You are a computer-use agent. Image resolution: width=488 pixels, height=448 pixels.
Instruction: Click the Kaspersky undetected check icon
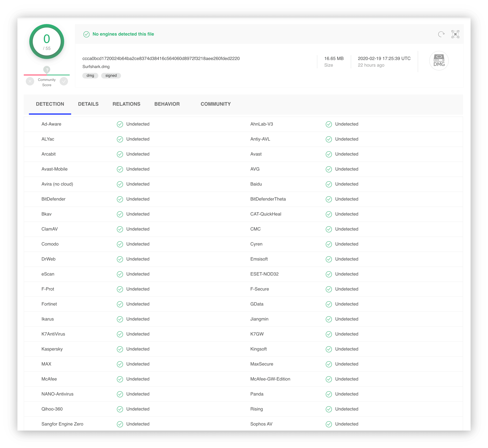click(x=120, y=349)
